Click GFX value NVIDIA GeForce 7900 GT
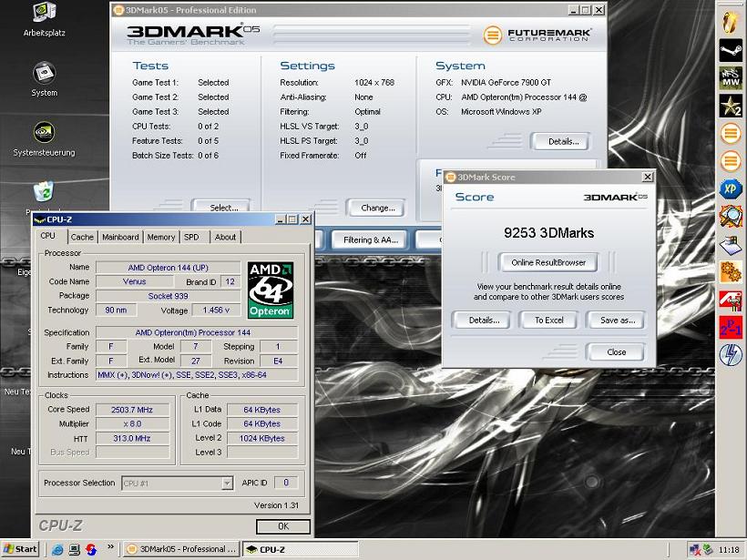Viewport: 747px width, 560px height. coord(506,82)
